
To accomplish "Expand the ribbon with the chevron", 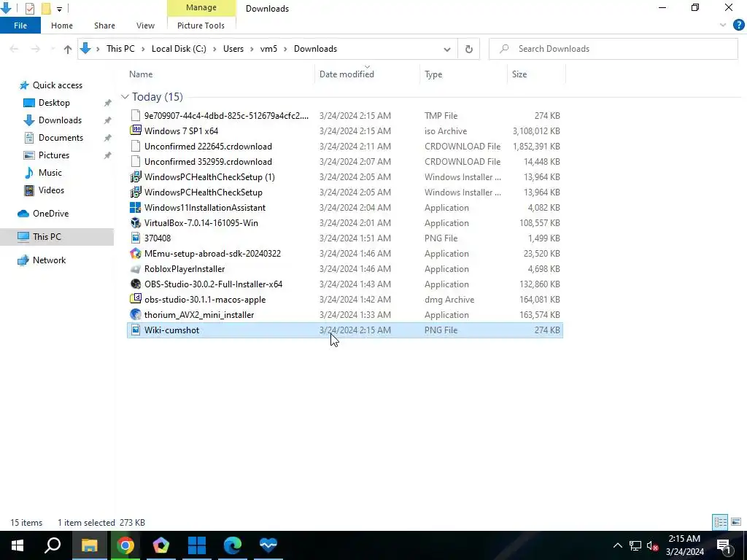I will tap(723, 25).
